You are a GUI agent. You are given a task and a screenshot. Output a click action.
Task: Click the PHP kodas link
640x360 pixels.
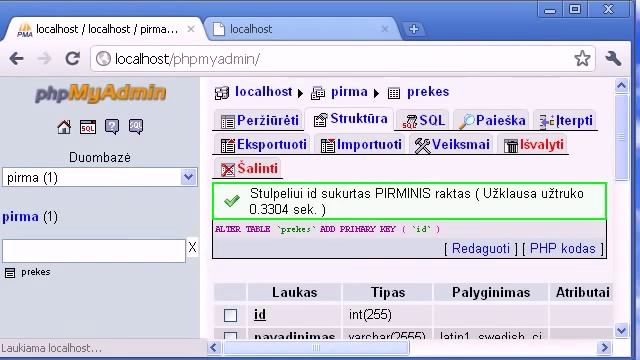[x=562, y=248]
